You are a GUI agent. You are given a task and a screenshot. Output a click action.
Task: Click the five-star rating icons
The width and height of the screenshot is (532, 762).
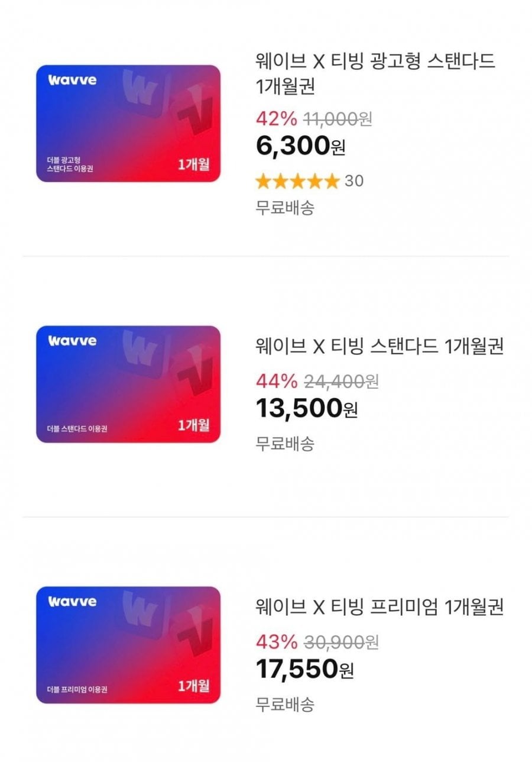(297, 181)
